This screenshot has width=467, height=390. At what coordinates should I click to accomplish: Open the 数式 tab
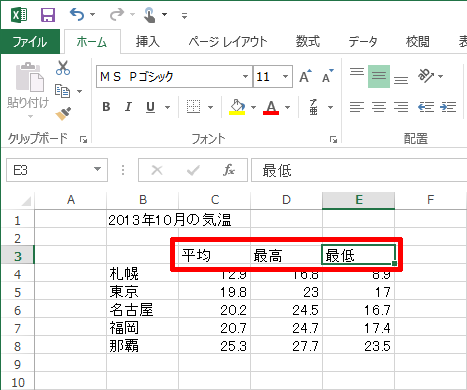308,42
